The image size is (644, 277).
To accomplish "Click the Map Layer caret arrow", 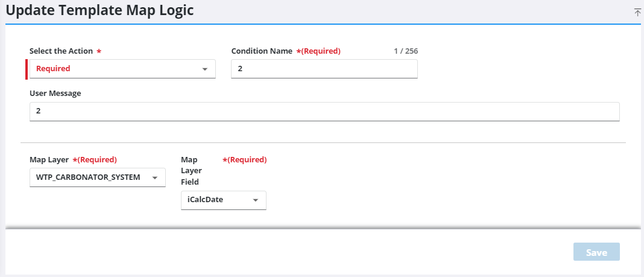I will pos(154,178).
